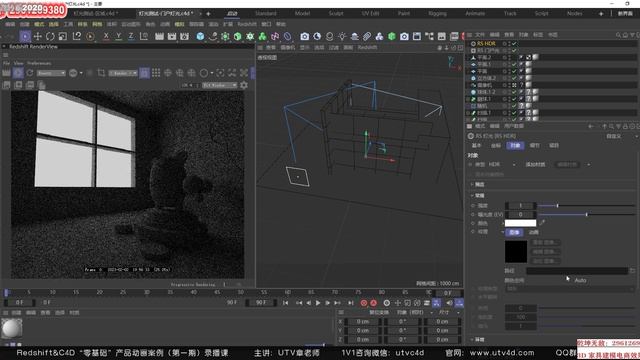Toggle 扫描.1 enabled checkmark
The image size is (640, 360).
tap(514, 113)
